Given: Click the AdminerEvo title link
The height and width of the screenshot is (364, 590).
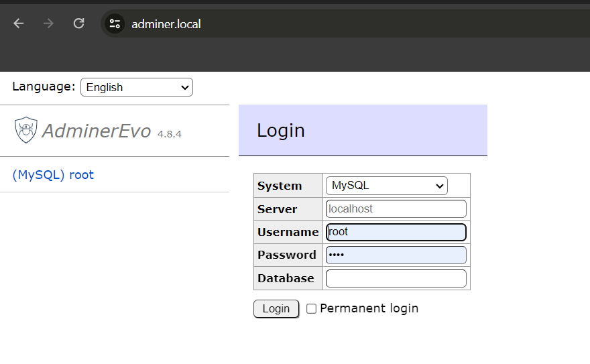Looking at the screenshot, I should (x=97, y=131).
